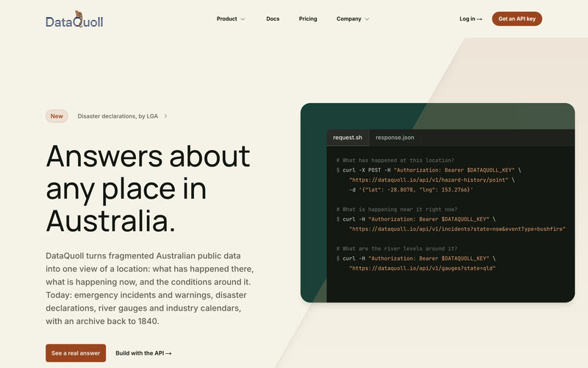Click the Answers about any place heading

(x=148, y=188)
